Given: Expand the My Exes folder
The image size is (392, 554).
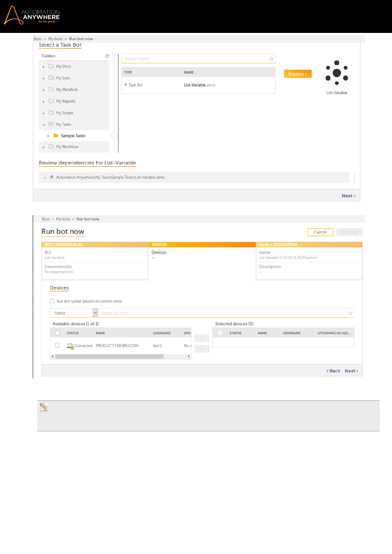Looking at the screenshot, I should (43, 78).
